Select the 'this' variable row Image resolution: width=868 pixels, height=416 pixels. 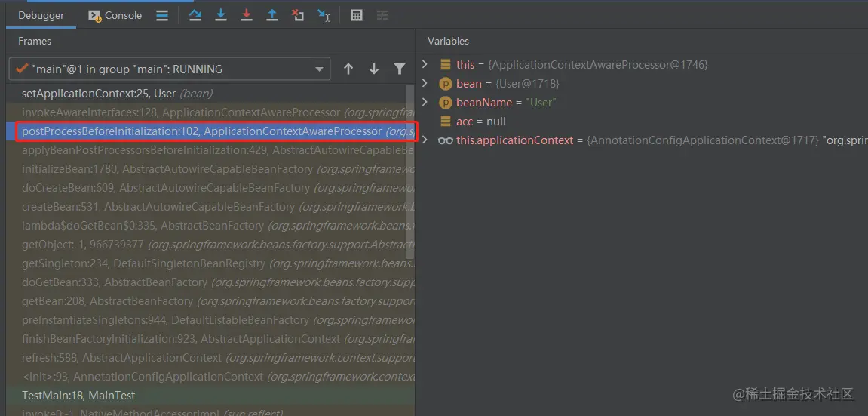[x=642, y=65]
